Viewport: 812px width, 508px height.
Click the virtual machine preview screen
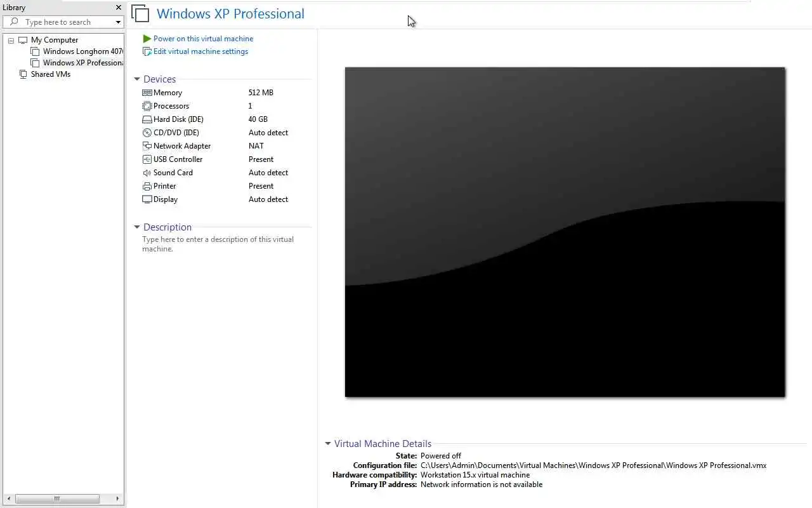point(565,232)
